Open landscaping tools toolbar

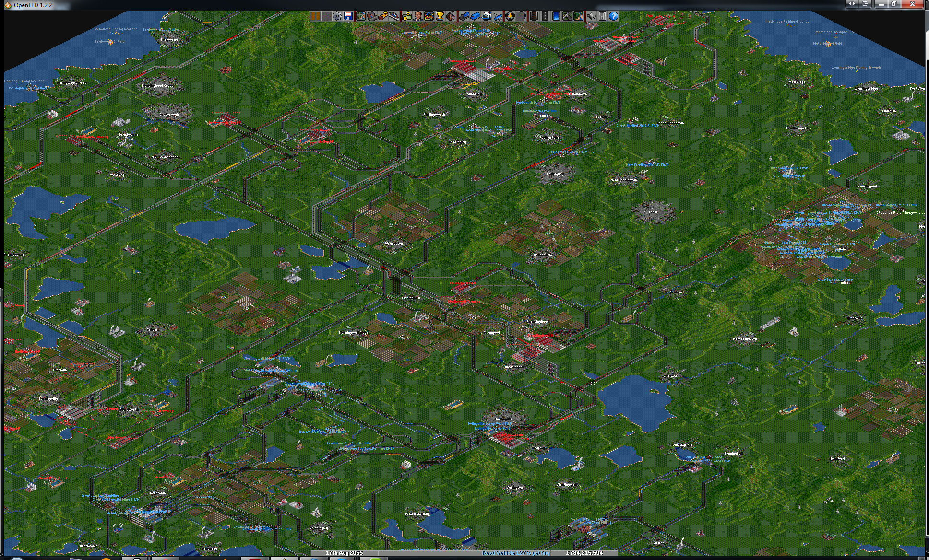click(578, 16)
